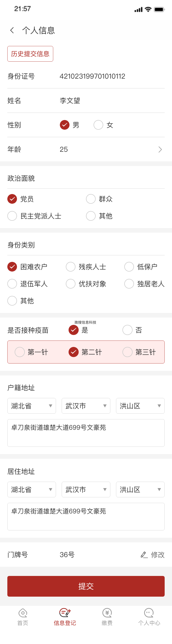
Task: Select 残疾人士 identity category option
Action: pyautogui.click(x=71, y=267)
